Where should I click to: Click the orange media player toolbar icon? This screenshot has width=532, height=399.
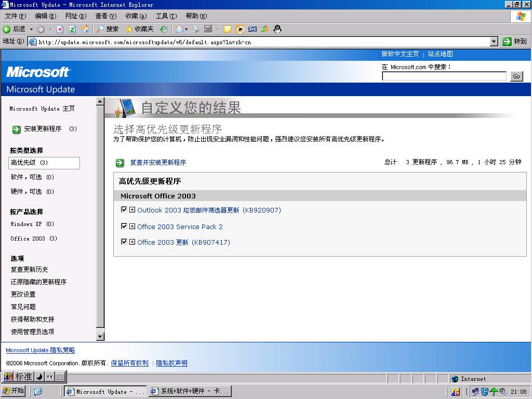pos(240,29)
